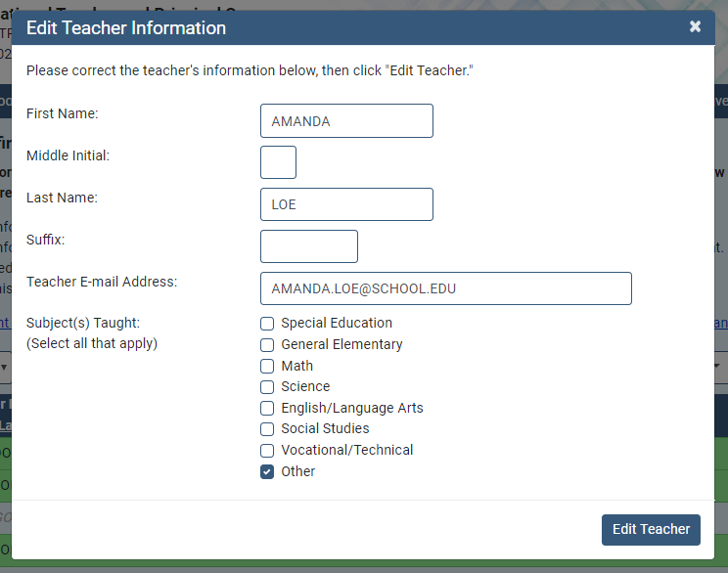
Task: Tick the Math subject checkbox
Action: pos(267,367)
